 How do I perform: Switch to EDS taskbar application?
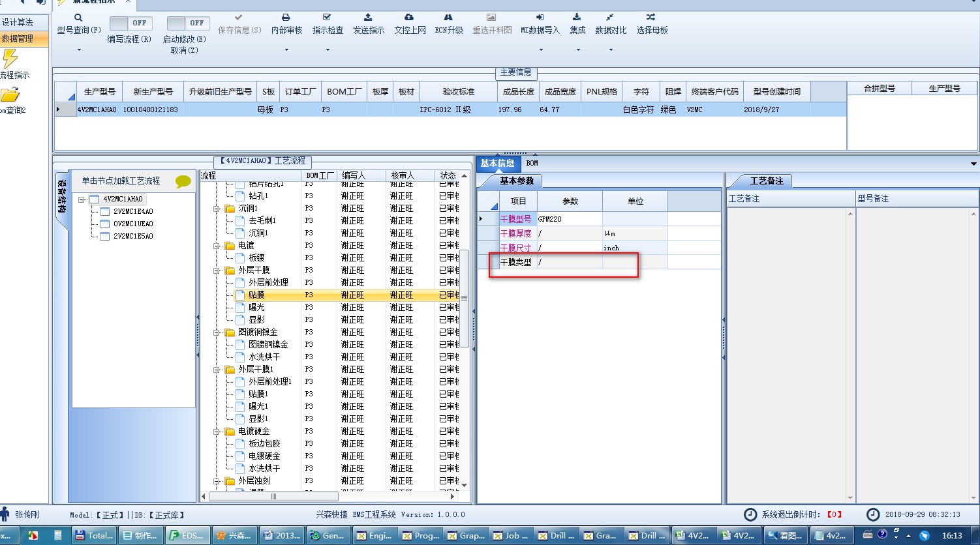point(189,536)
